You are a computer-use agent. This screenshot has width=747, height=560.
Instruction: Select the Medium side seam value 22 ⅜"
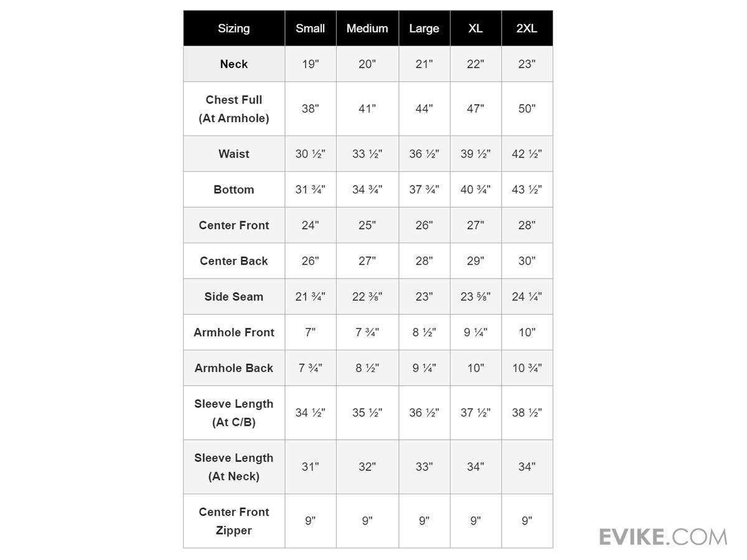[x=367, y=297]
